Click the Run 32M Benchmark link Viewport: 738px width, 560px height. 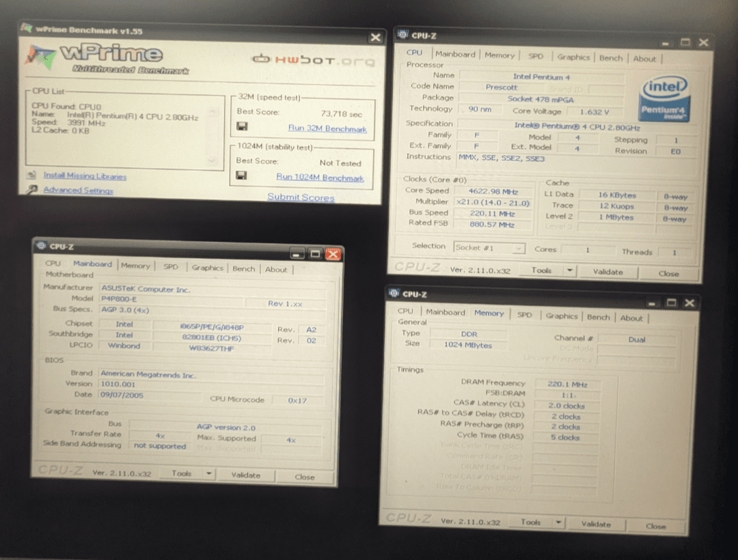[x=327, y=128]
